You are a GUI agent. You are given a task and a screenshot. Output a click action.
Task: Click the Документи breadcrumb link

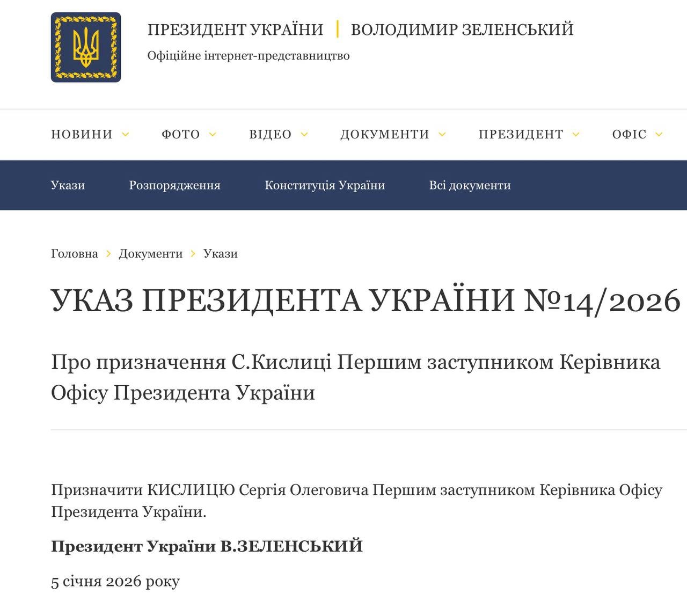click(150, 253)
